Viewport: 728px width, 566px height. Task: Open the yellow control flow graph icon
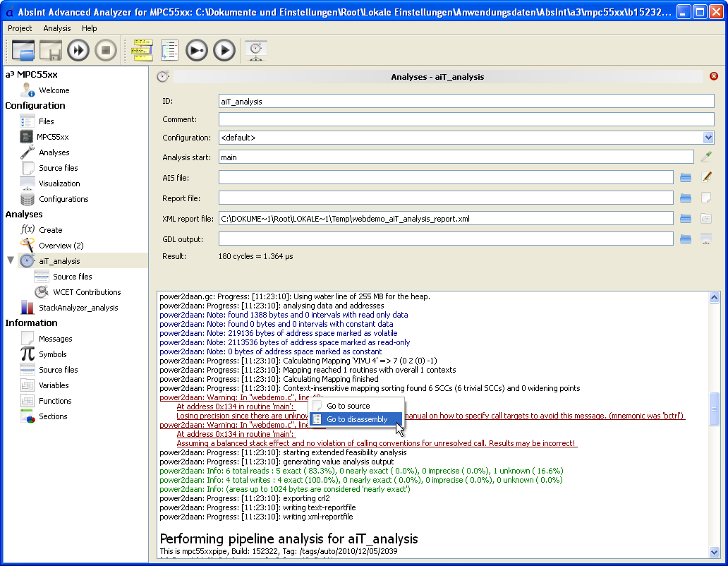(142, 50)
